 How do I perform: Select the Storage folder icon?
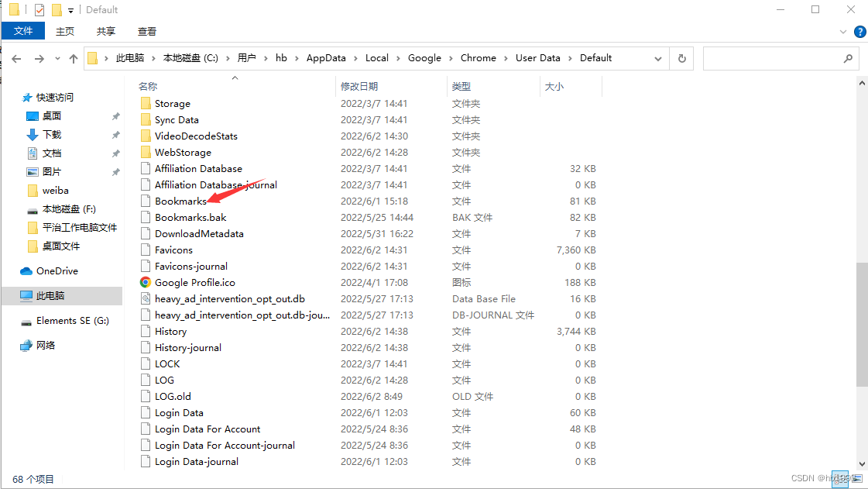[x=146, y=104]
